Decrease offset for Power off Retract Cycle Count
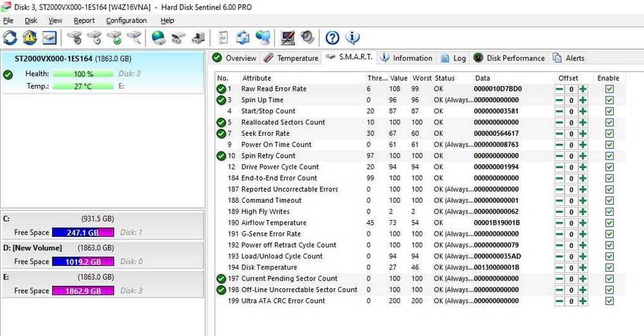 point(560,245)
